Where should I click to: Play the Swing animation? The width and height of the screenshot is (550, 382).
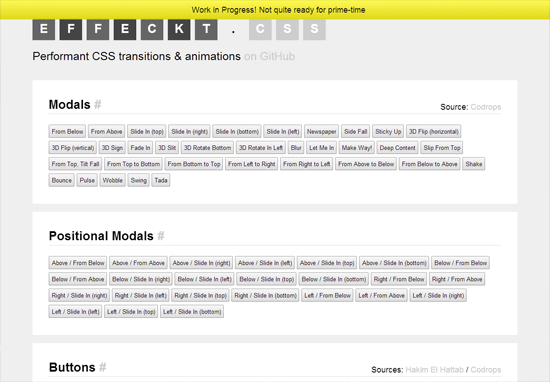[139, 180]
